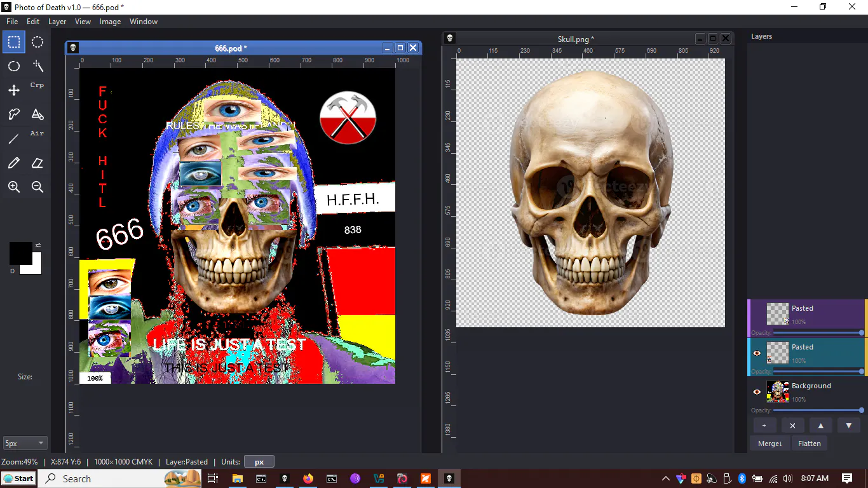Select the Move tool
The width and height of the screenshot is (868, 488).
(x=13, y=90)
